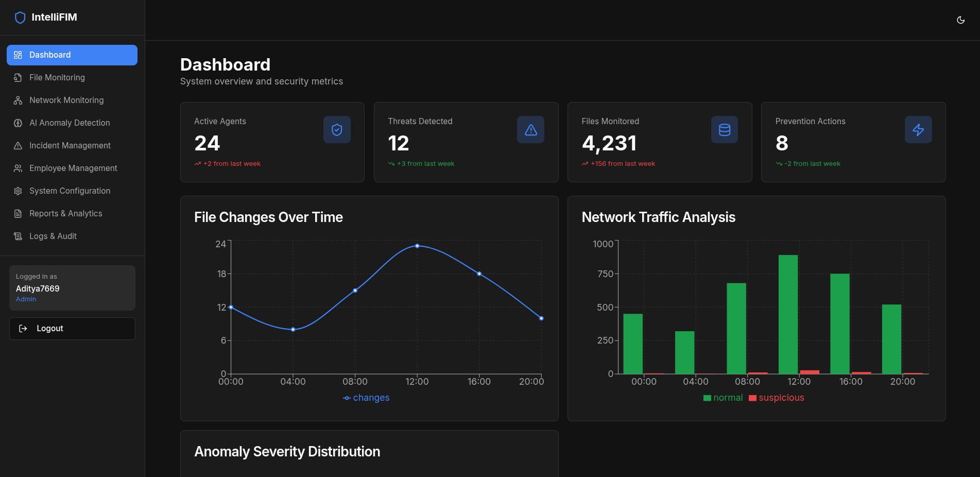The width and height of the screenshot is (980, 477).
Task: Click the 12:00 peak data point on line chart
Action: [x=417, y=246]
